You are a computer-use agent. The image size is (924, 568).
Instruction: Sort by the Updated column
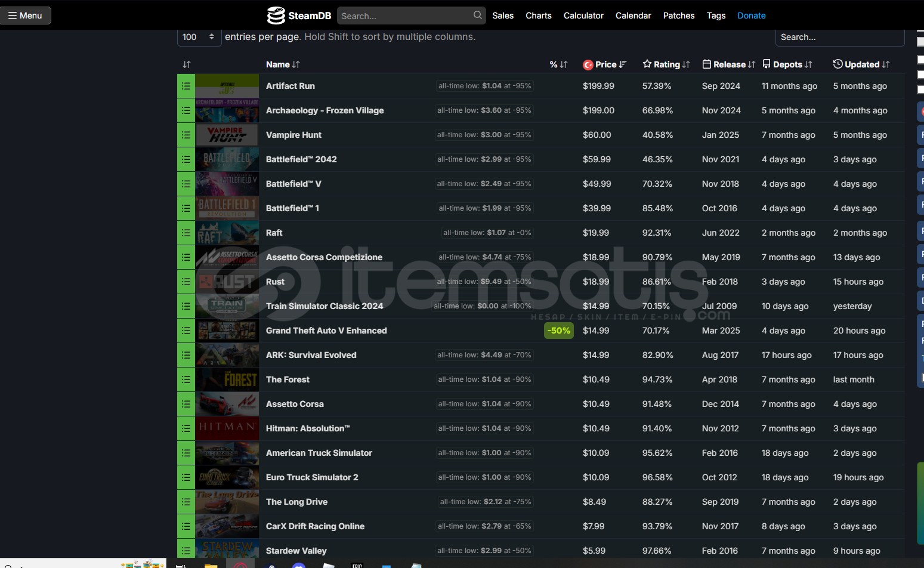pyautogui.click(x=861, y=64)
